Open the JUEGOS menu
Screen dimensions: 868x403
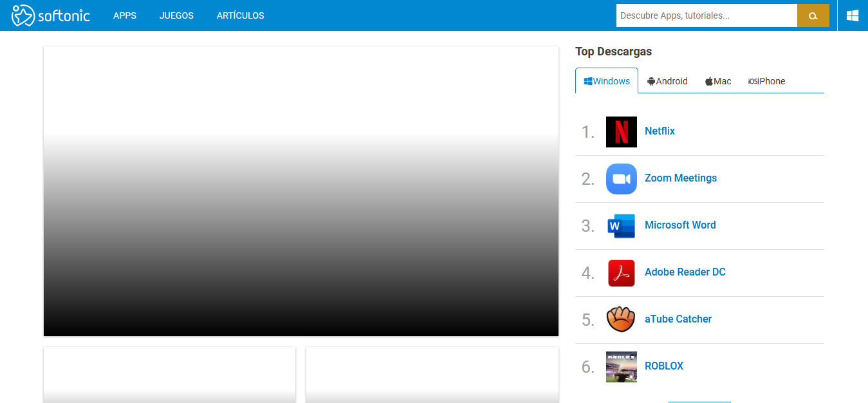(x=176, y=15)
